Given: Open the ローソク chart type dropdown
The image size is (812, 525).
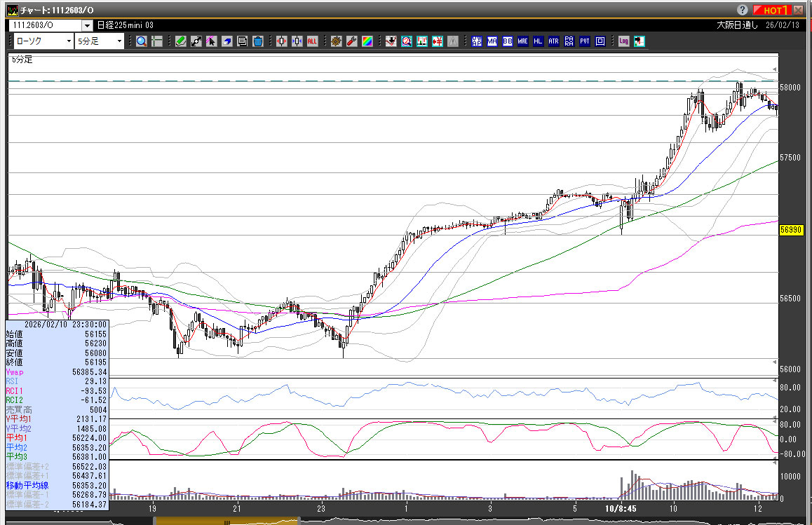Looking at the screenshot, I should pos(42,41).
